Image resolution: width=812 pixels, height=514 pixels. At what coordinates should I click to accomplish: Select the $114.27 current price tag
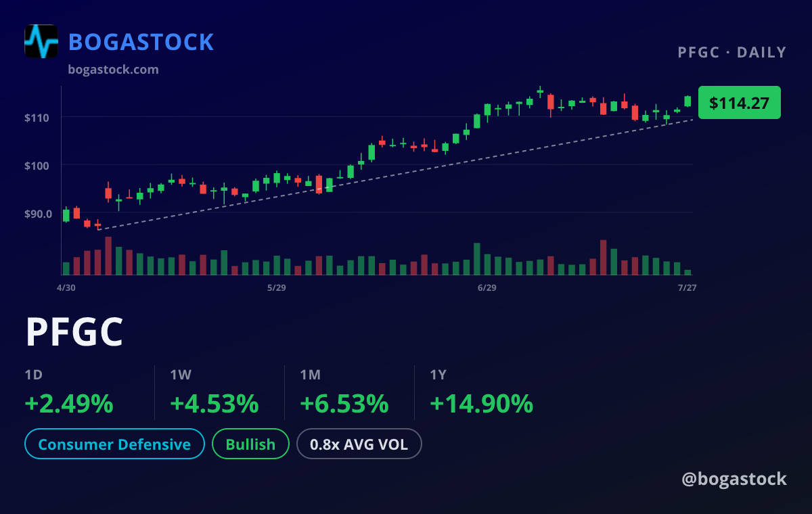click(x=739, y=103)
